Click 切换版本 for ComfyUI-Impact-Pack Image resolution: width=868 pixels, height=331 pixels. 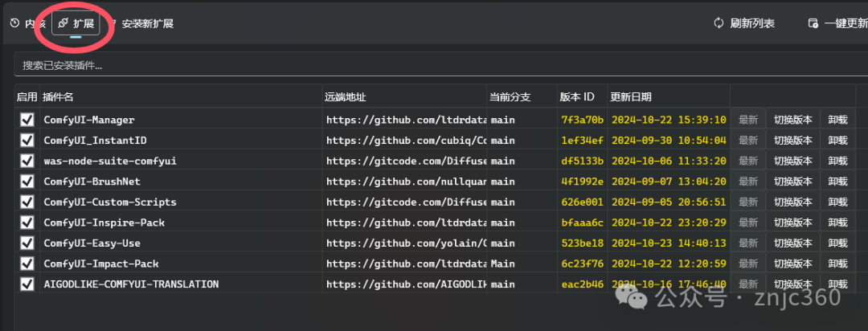pyautogui.click(x=792, y=263)
